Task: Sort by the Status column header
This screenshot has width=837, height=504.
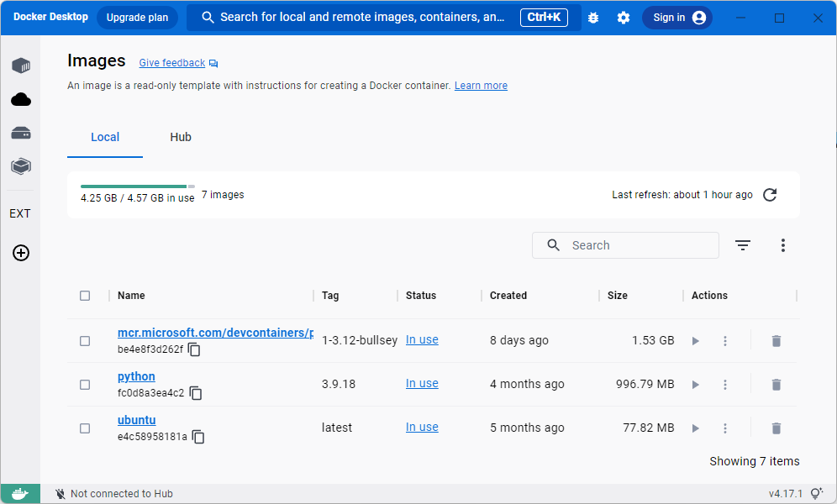Action: 421,296
